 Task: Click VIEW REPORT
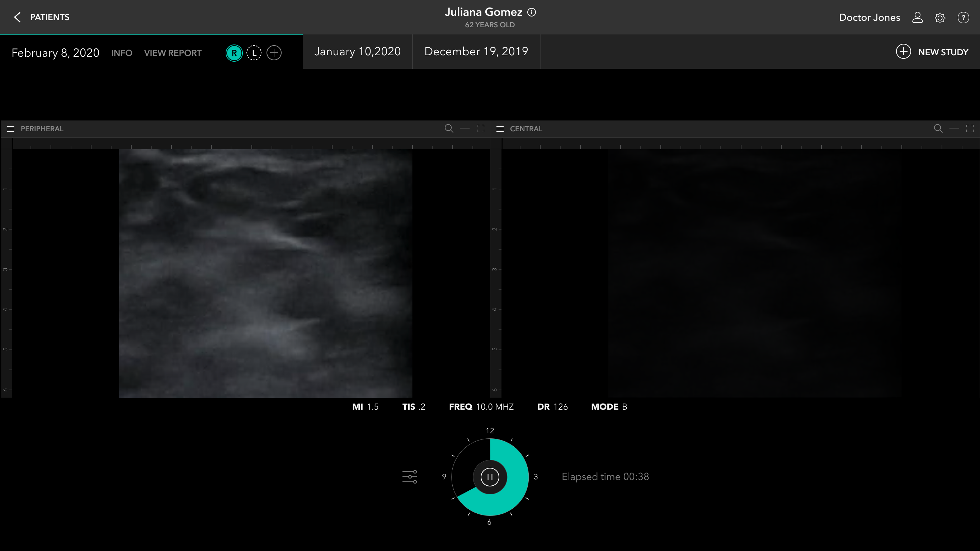tap(173, 53)
